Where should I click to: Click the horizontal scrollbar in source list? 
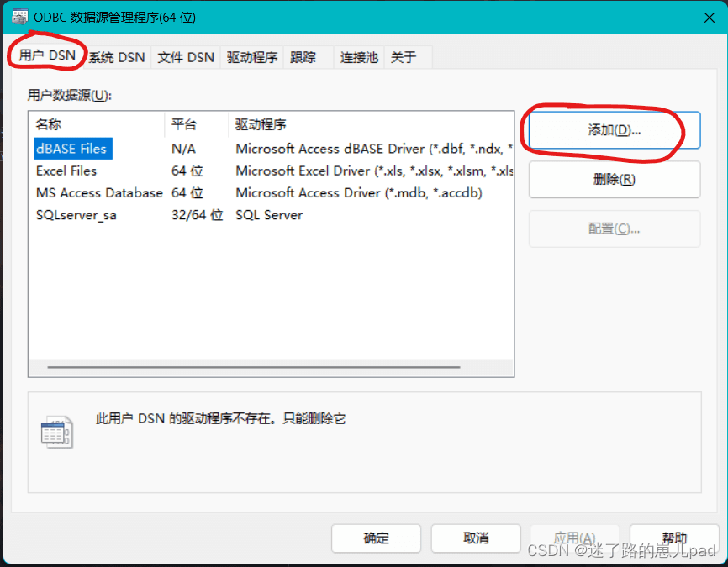click(254, 367)
